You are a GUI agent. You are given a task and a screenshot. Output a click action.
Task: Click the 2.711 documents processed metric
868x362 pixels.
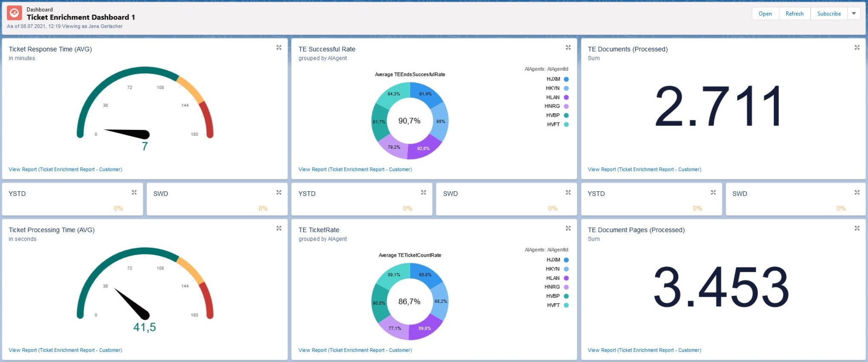point(719,106)
